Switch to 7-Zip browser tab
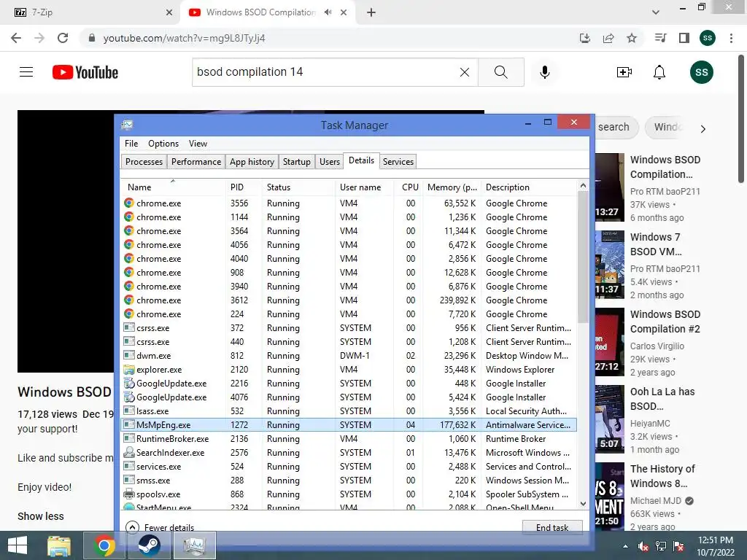Image resolution: width=747 pixels, height=560 pixels. pyautogui.click(x=89, y=12)
